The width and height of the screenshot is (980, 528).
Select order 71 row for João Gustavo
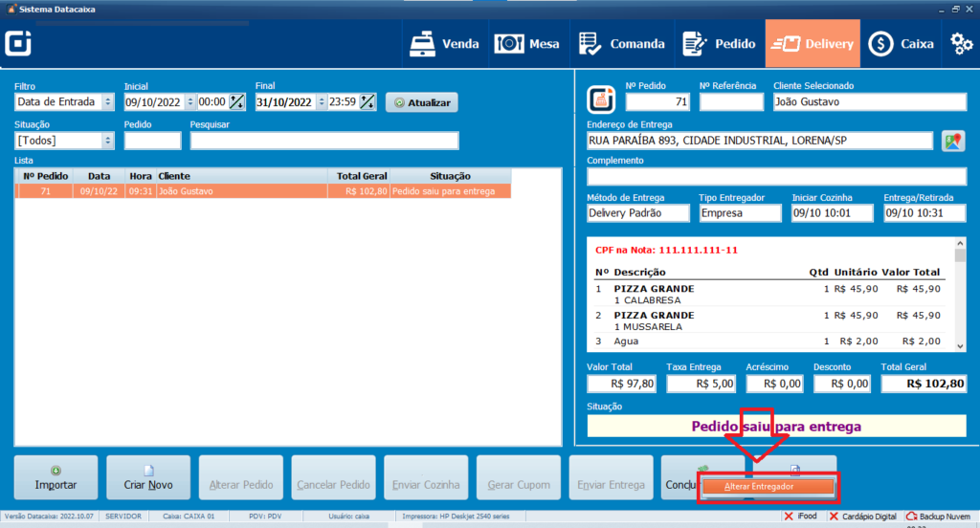[263, 191]
